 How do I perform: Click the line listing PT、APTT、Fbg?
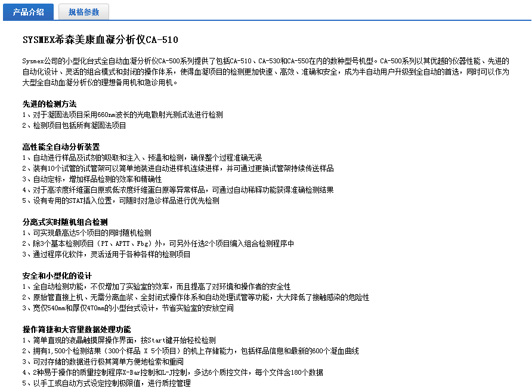(158, 243)
